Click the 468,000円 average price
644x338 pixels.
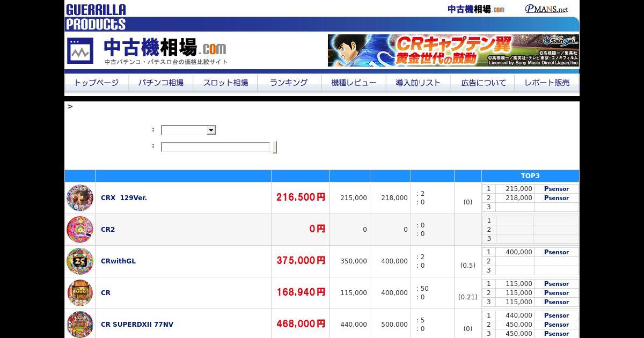pyautogui.click(x=301, y=324)
